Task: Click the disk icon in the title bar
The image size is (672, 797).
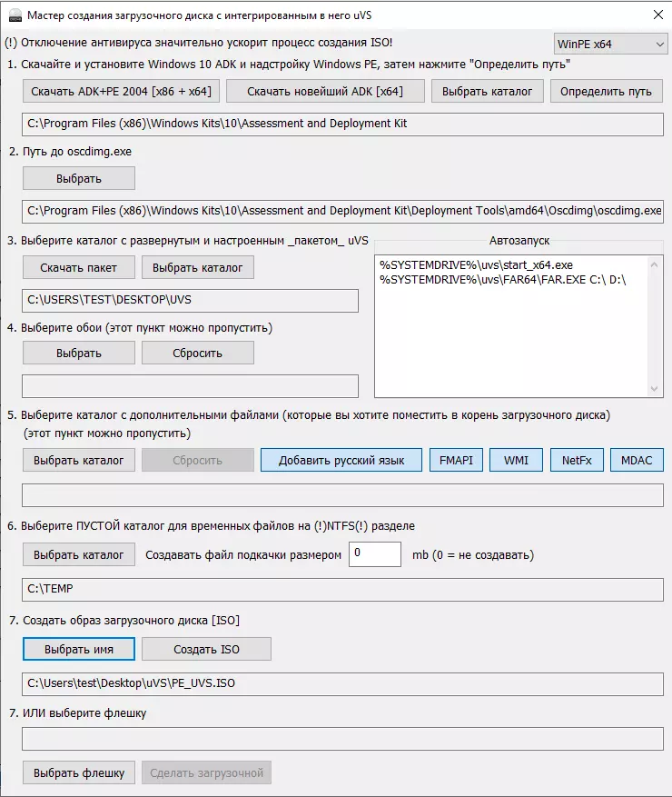Action: tap(15, 15)
